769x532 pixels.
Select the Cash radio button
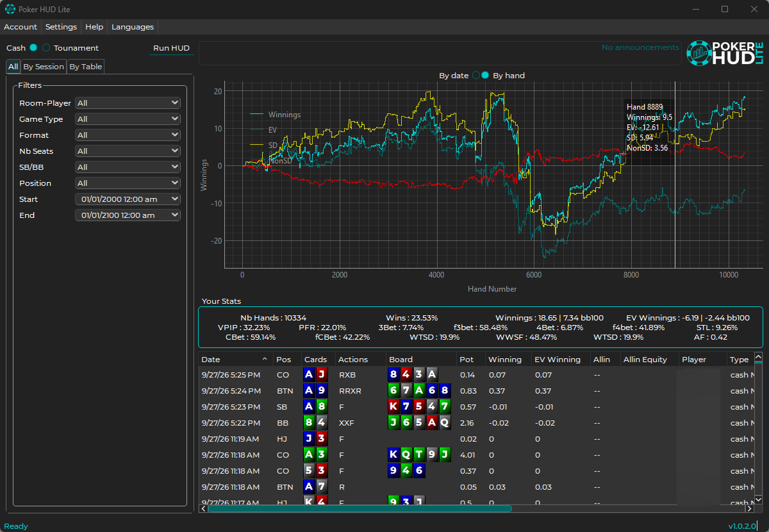[33, 48]
